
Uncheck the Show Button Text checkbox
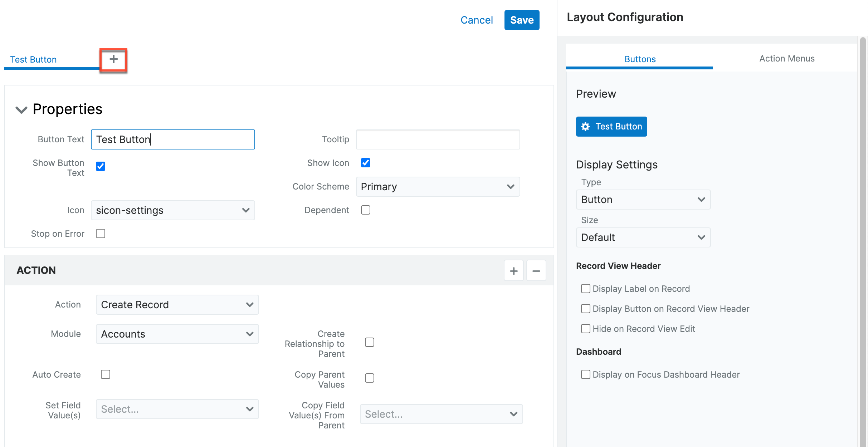coord(101,166)
